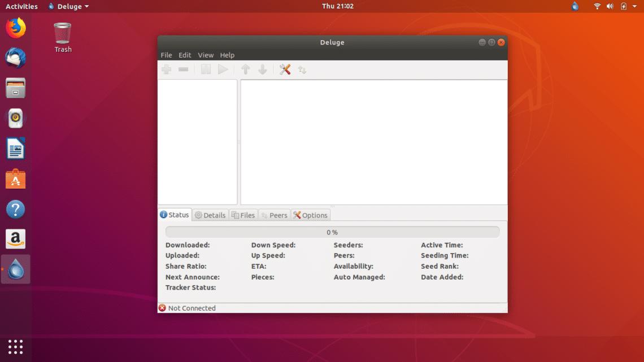
Task: Click the Connection Manager toolbar icon
Action: click(x=302, y=69)
